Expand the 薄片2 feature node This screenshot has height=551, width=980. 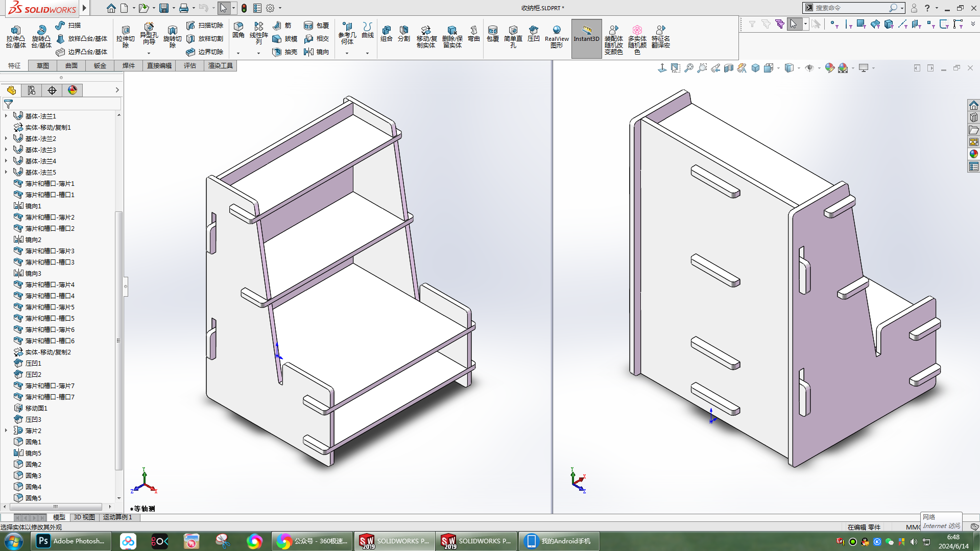click(6, 430)
